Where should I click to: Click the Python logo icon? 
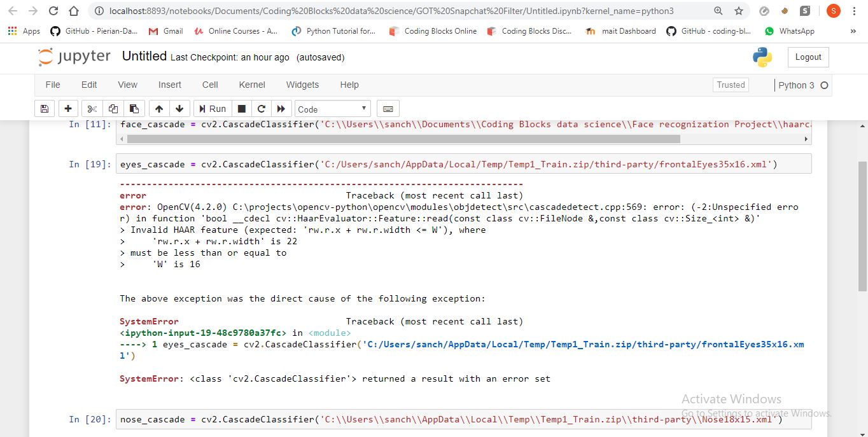[x=762, y=57]
